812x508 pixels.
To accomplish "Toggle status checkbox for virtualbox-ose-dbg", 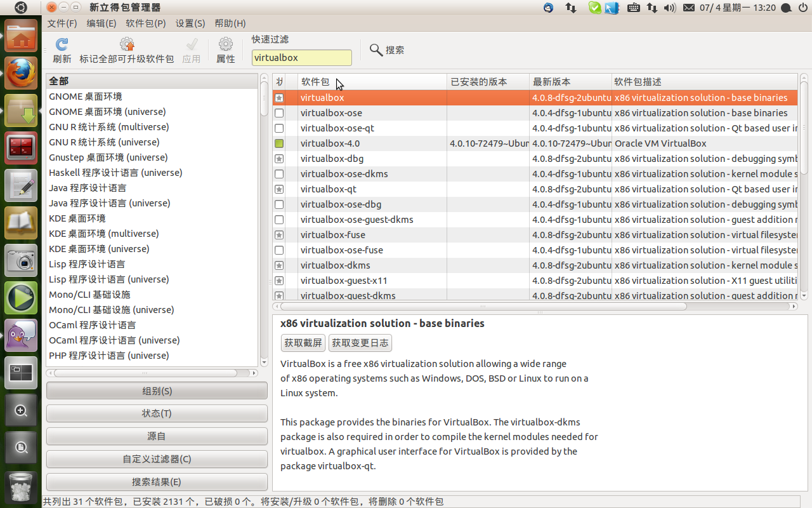I will [279, 204].
